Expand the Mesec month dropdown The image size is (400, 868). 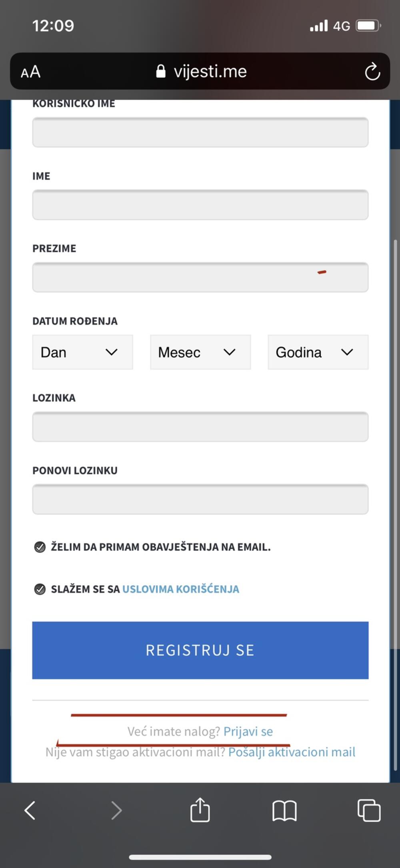(200, 352)
